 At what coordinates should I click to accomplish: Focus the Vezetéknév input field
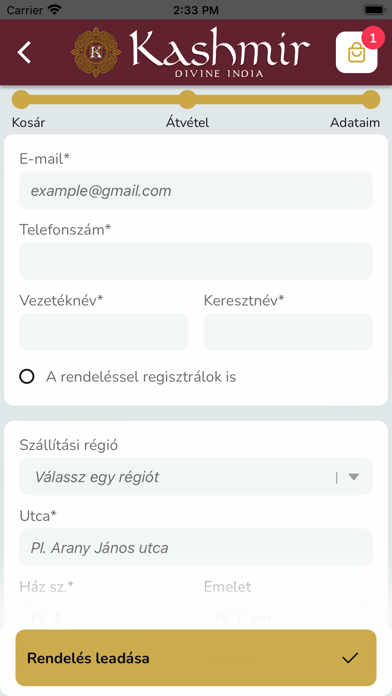(x=103, y=332)
